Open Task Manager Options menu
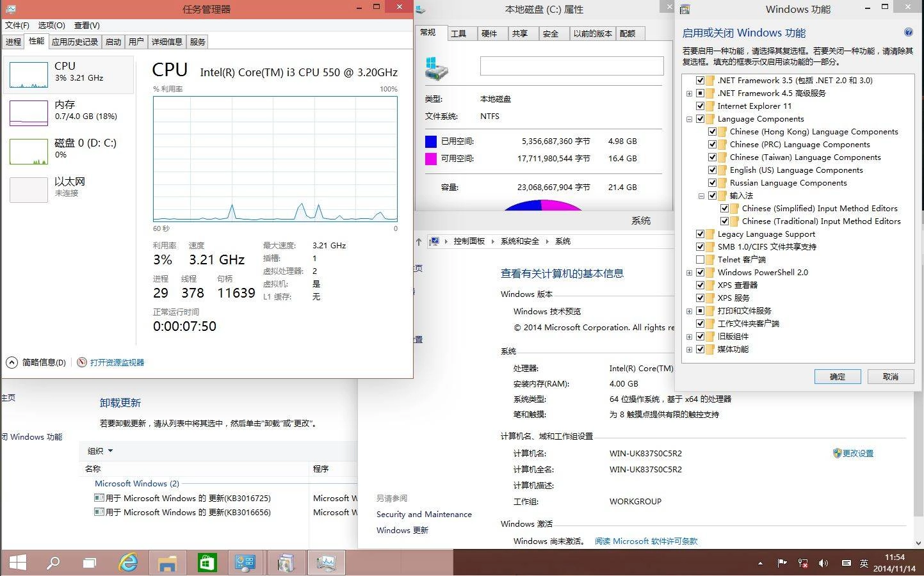The height and width of the screenshot is (576, 924). [51, 26]
